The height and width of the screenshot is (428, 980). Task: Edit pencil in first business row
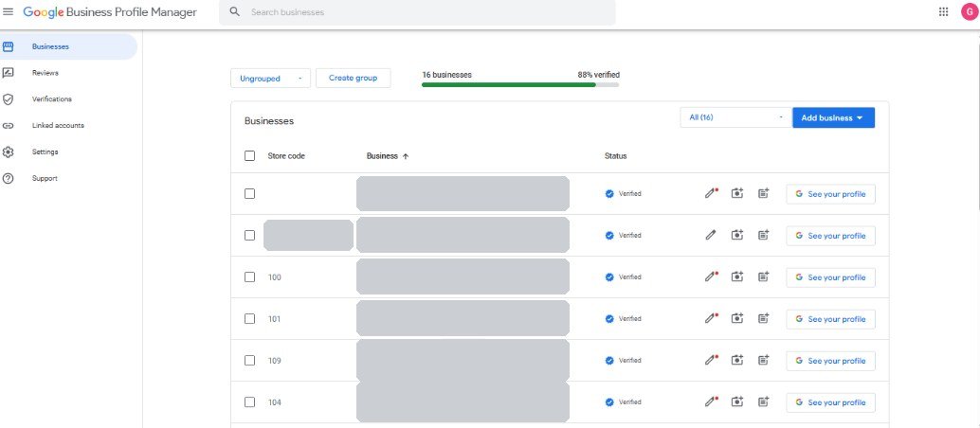pos(711,194)
